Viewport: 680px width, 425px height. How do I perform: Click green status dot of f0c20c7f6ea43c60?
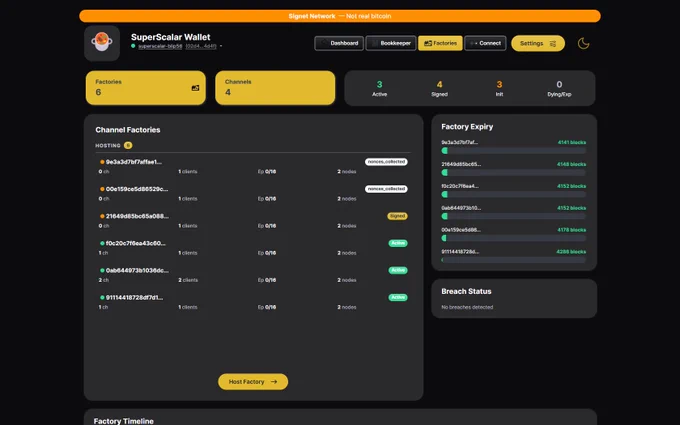[102, 243]
